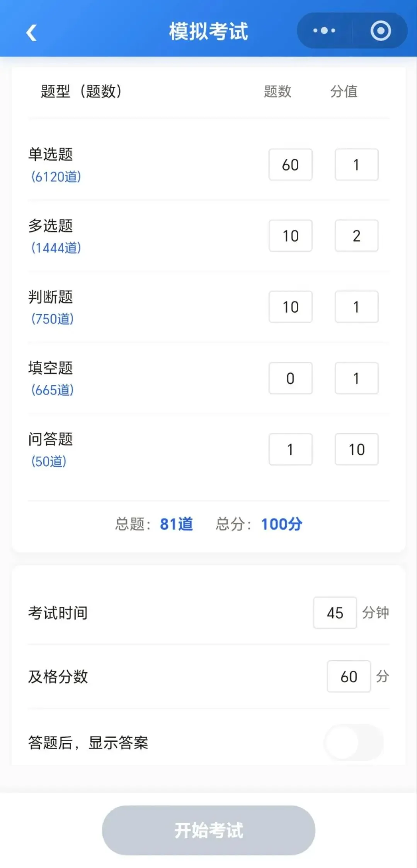The width and height of the screenshot is (417, 868).
Task: Change passing score field
Action: pos(349,676)
